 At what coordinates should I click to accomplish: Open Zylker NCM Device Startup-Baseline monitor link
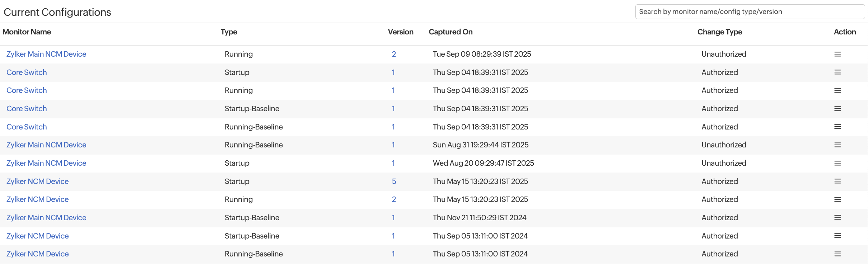click(x=37, y=236)
